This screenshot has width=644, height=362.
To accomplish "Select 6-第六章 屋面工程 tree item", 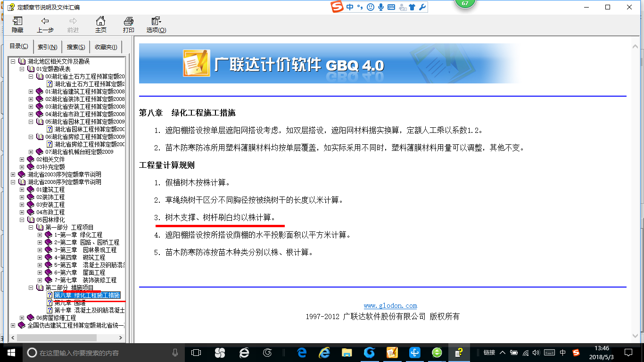I will pyautogui.click(x=79, y=272).
